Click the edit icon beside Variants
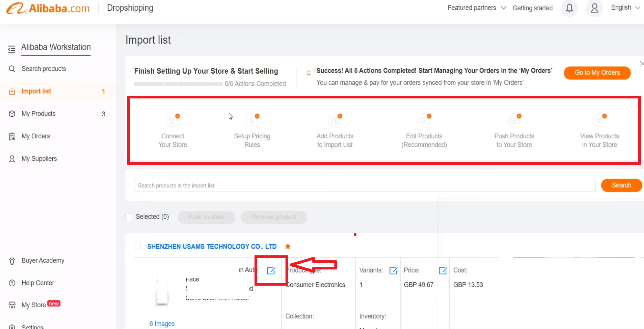Image resolution: width=644 pixels, height=329 pixels. pyautogui.click(x=393, y=270)
